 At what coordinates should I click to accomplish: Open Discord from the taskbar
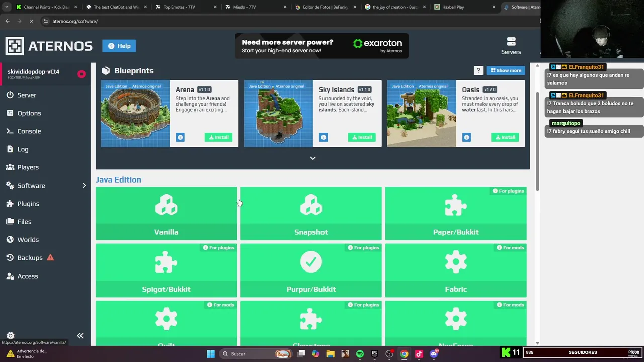pos(434,354)
